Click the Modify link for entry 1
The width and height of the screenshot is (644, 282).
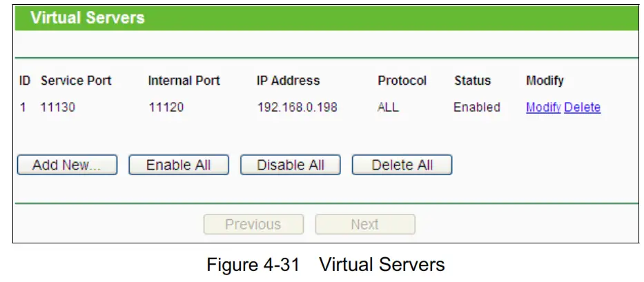click(x=543, y=108)
